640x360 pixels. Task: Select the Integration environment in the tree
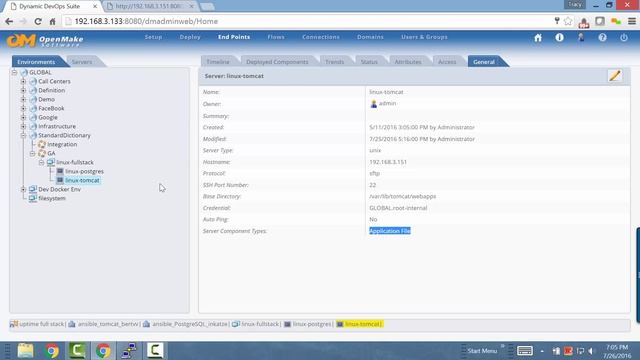click(x=62, y=144)
